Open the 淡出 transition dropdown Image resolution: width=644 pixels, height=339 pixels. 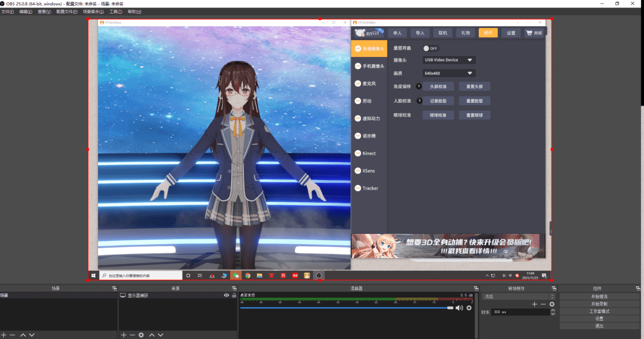519,296
